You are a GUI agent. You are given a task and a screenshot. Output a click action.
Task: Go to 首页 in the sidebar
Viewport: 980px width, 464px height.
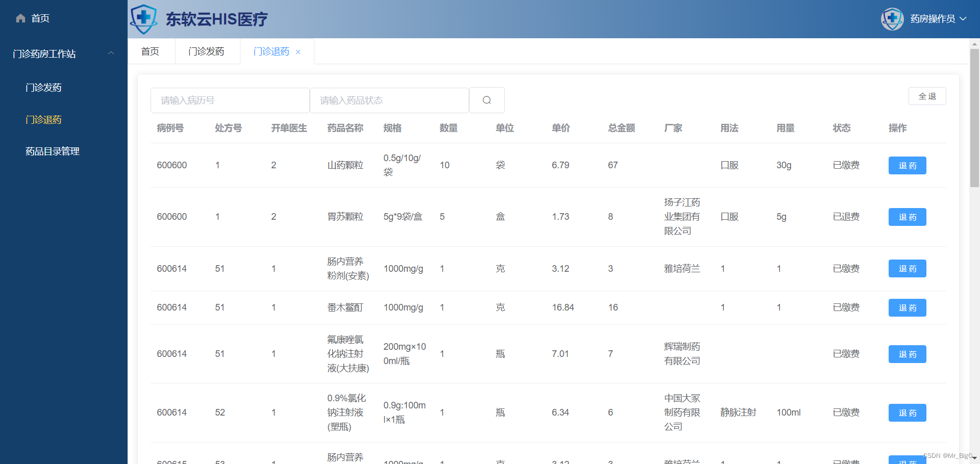40,18
